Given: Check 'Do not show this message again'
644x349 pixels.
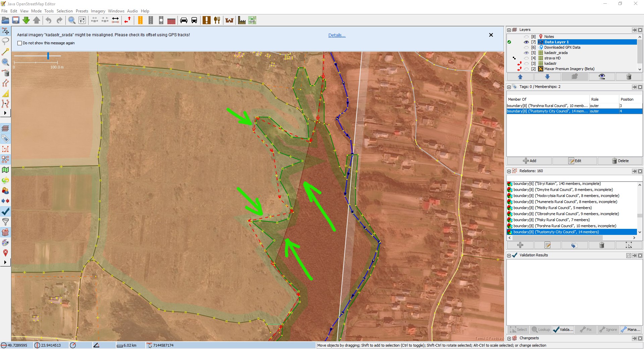Looking at the screenshot, I should [x=19, y=43].
